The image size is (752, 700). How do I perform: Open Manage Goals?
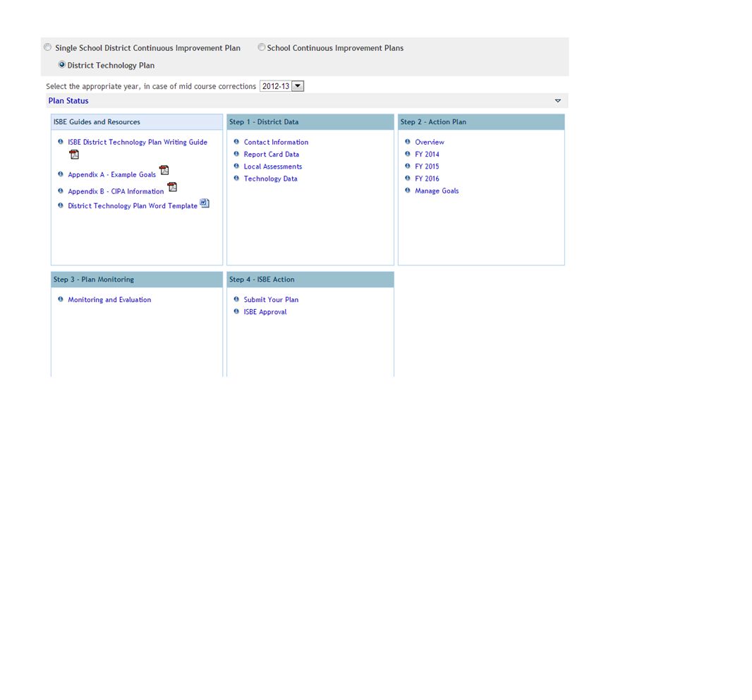(x=437, y=191)
